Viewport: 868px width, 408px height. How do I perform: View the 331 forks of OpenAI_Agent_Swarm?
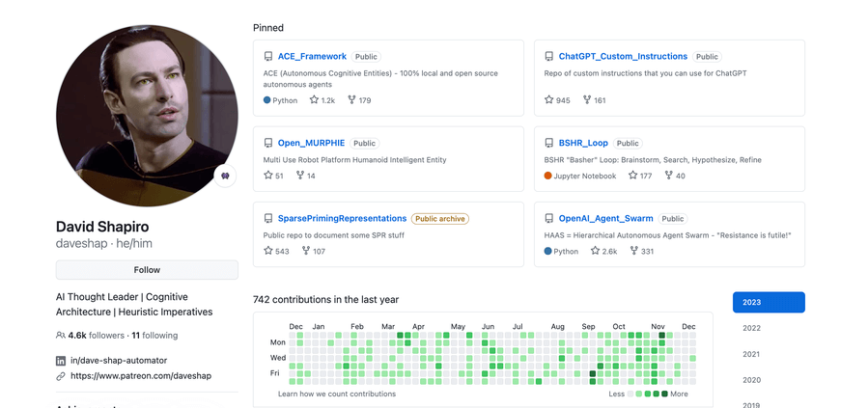click(642, 251)
